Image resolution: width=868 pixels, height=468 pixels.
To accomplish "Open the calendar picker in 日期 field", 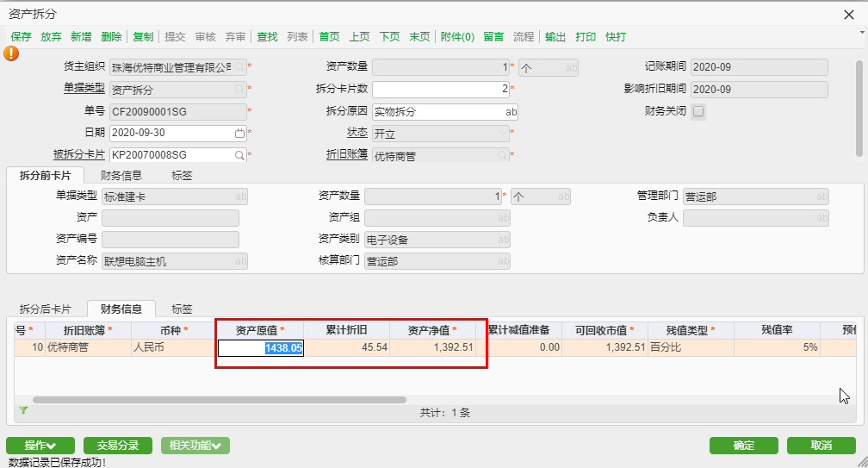I will [x=239, y=134].
